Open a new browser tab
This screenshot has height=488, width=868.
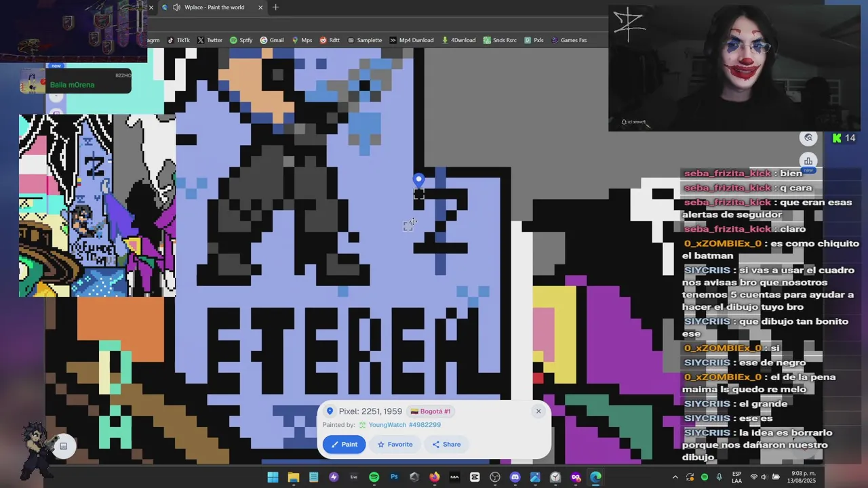(x=275, y=7)
